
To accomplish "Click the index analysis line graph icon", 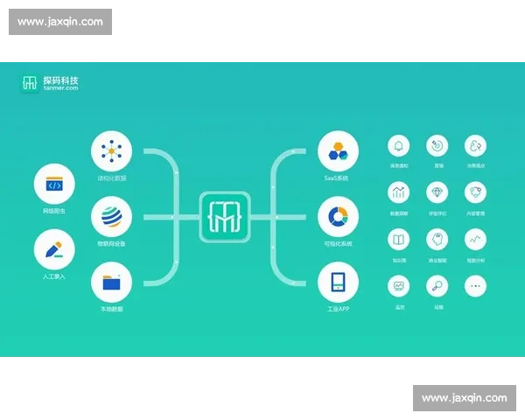I will click(x=475, y=239).
